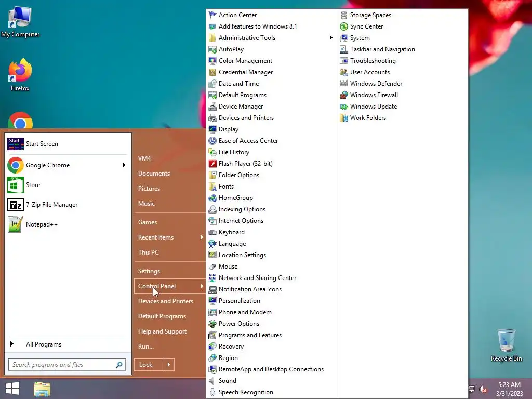Open the Lock button options arrow
Screen dimensions: 532x399
169,365
